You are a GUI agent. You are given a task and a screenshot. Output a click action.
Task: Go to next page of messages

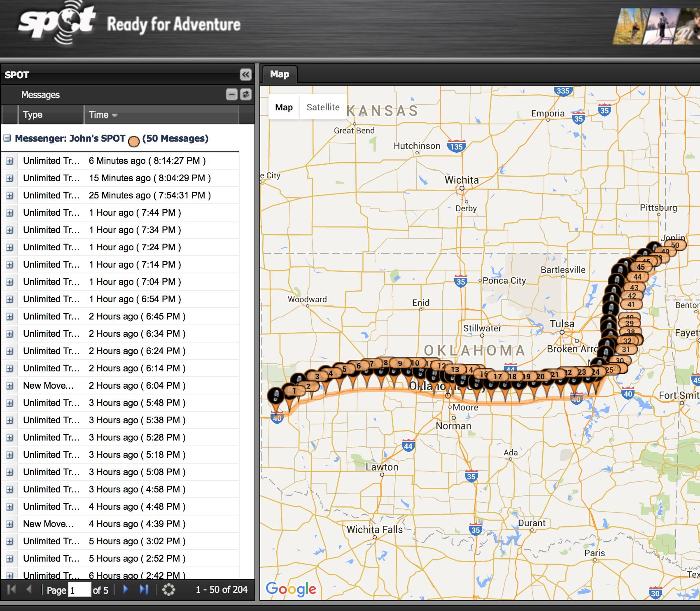pos(126,590)
